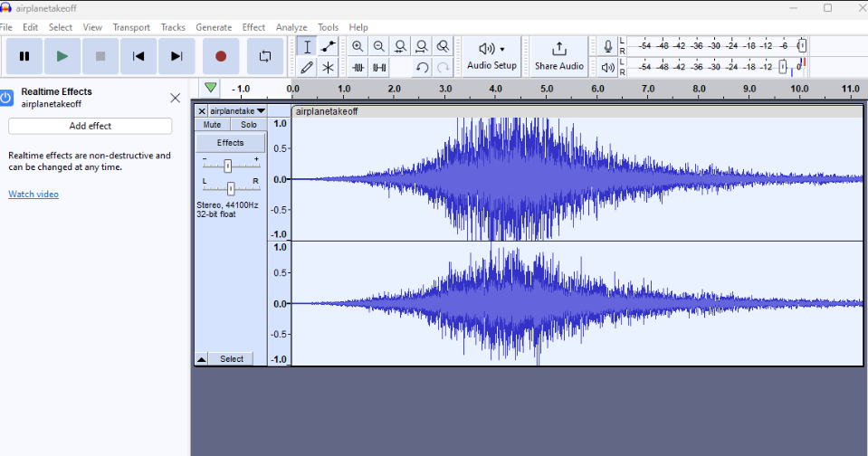Click the Record button
Image resolution: width=868 pixels, height=456 pixels.
[221, 56]
